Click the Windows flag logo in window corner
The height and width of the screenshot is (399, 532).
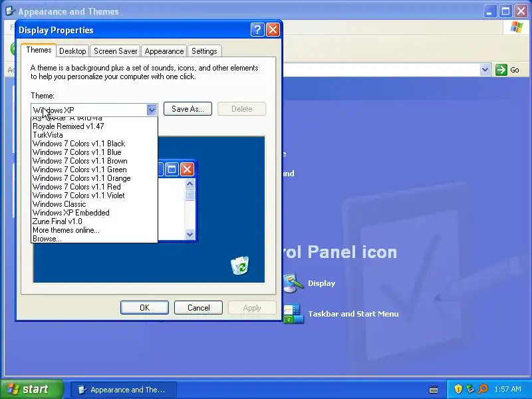tap(517, 27)
